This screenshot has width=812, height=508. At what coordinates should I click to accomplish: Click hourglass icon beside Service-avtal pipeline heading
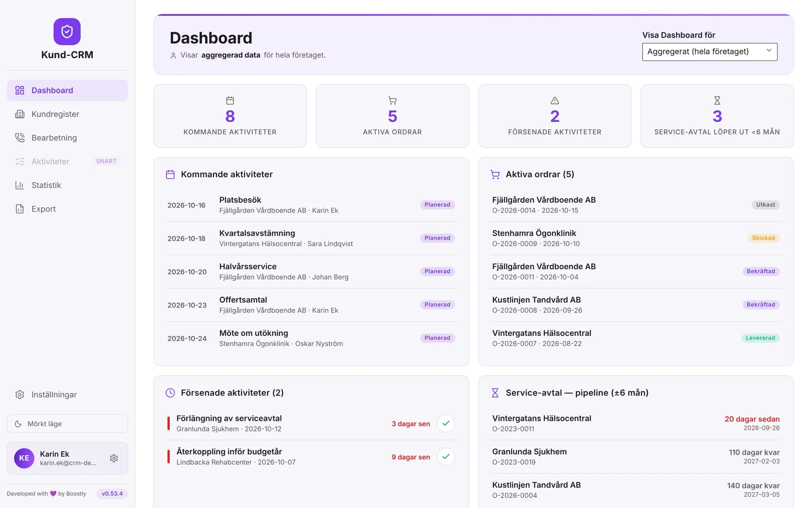pos(495,393)
